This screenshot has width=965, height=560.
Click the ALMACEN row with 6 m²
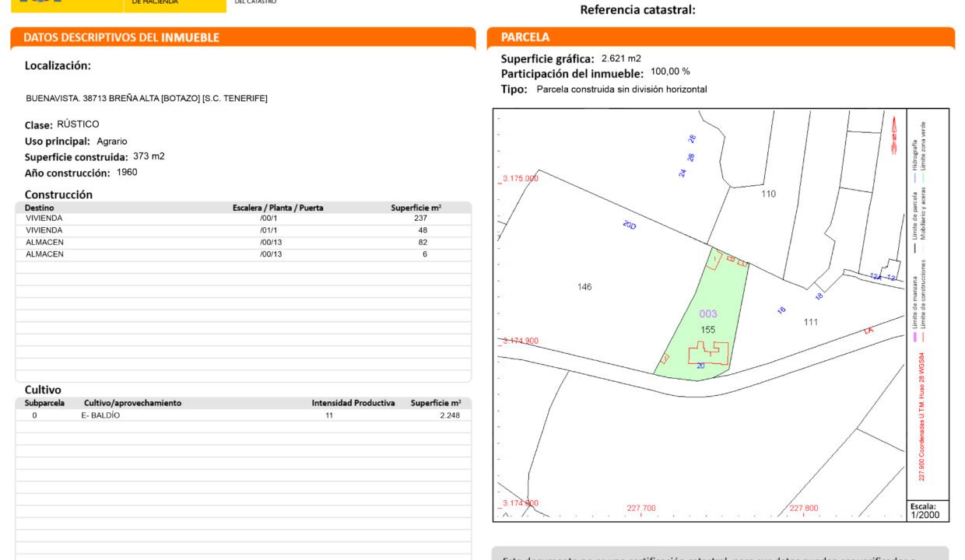point(244,254)
